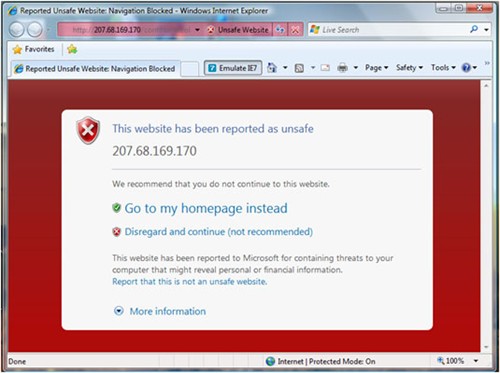Click the Unsafe Website security badge
This screenshot has width=500, height=373.
238,30
